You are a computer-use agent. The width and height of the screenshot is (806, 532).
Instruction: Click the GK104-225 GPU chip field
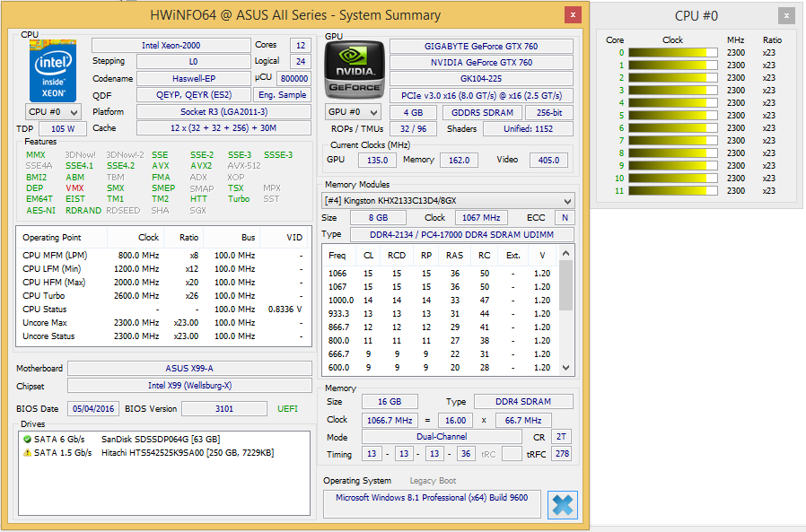click(x=481, y=79)
